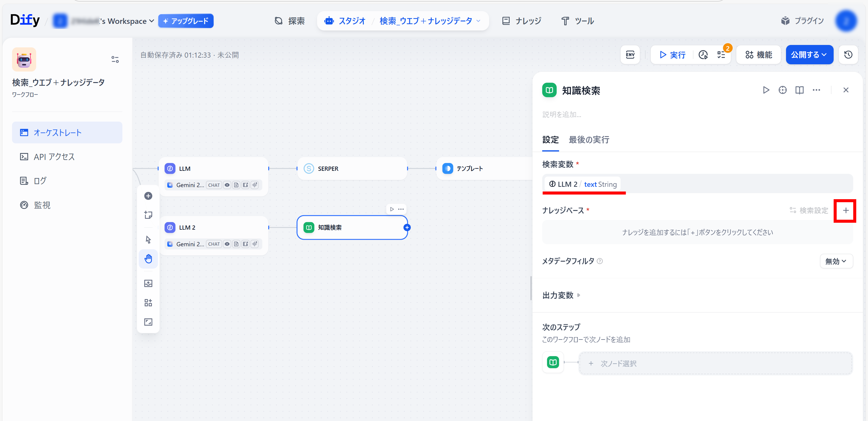Screen dimensions: 868x421
Task: Click the 実行 run button
Action: click(673, 55)
